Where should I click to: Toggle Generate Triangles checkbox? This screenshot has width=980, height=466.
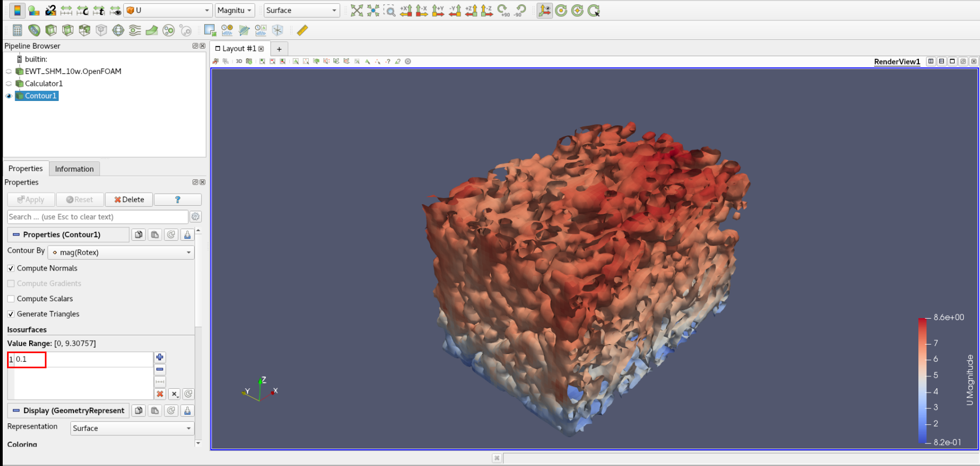pos(11,314)
